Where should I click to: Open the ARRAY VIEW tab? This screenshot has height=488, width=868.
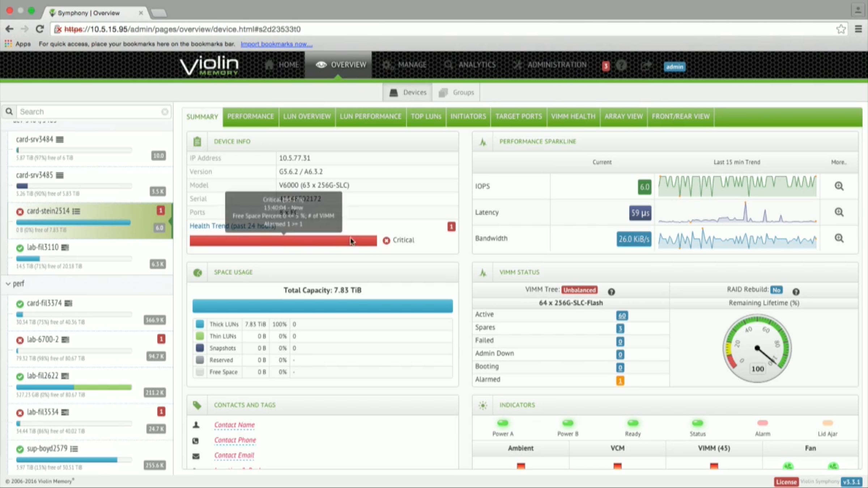tap(624, 116)
